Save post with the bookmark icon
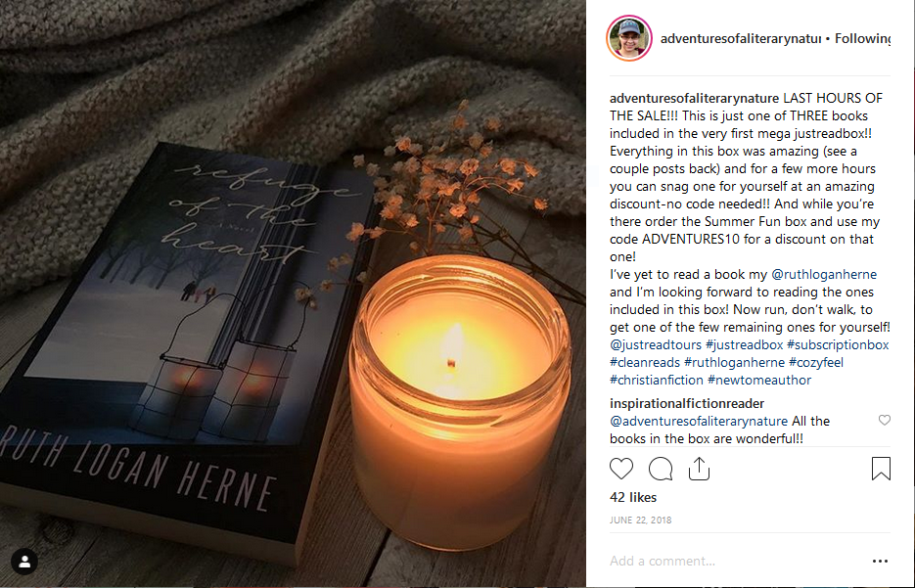Screen dimensions: 915x588 [x=881, y=469]
